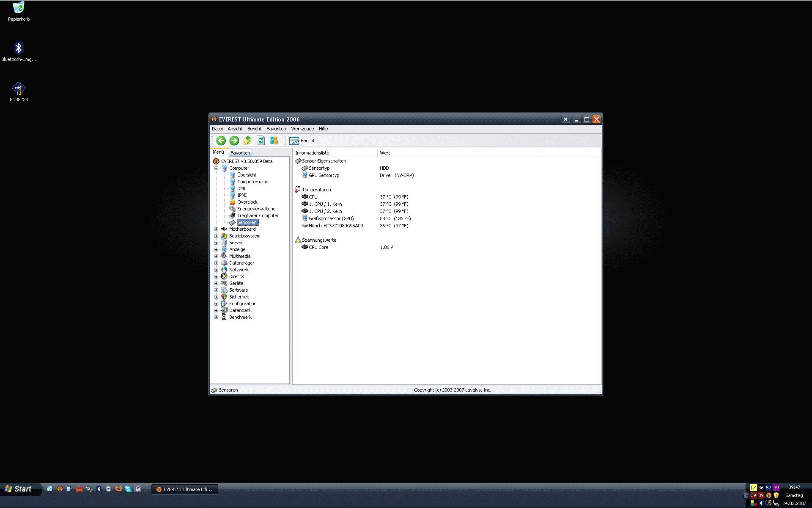Click the Refresh toolbar icon

click(261, 141)
